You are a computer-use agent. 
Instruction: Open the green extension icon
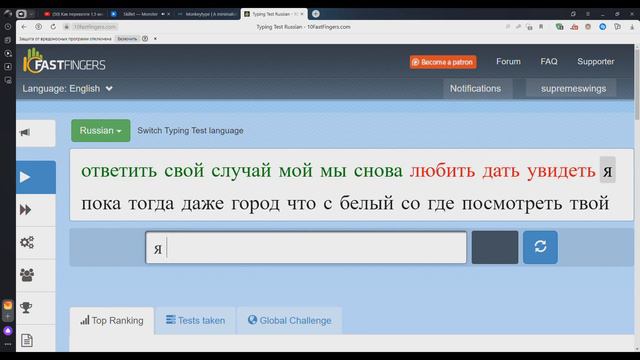pos(560,27)
